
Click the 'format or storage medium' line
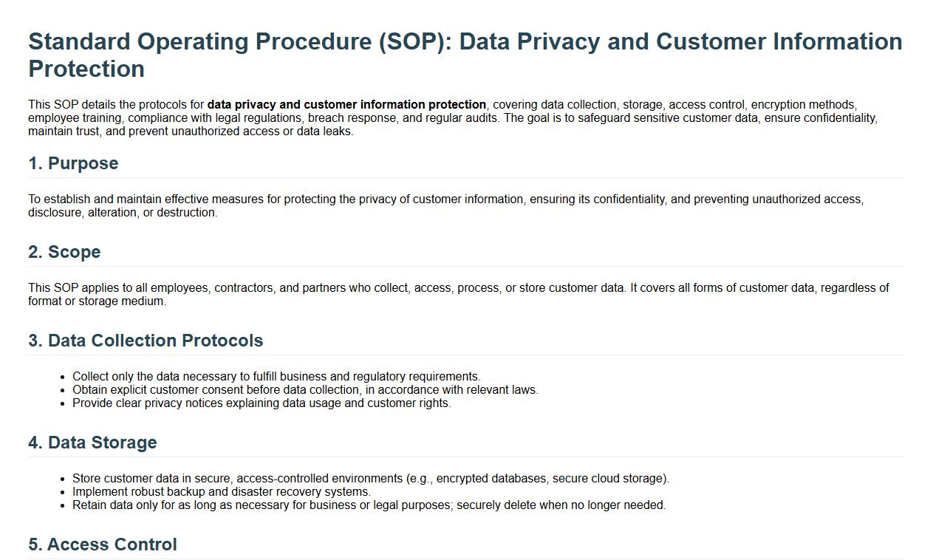coord(97,301)
